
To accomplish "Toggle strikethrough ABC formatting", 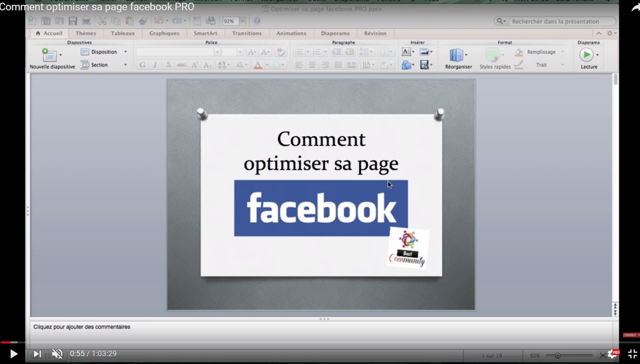I will [181, 65].
